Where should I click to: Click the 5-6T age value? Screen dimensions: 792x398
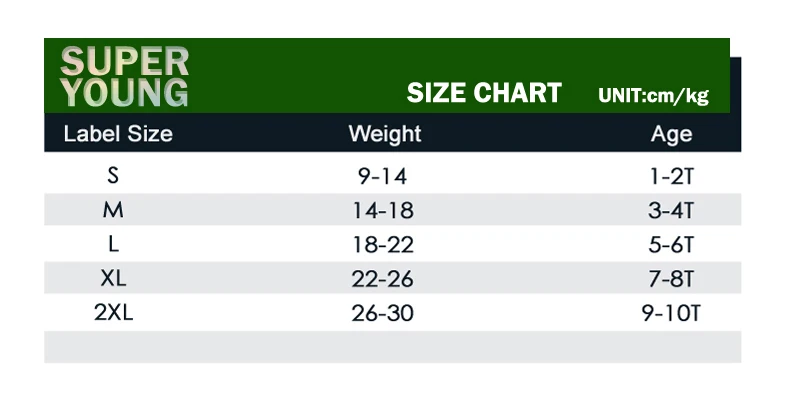tap(671, 245)
